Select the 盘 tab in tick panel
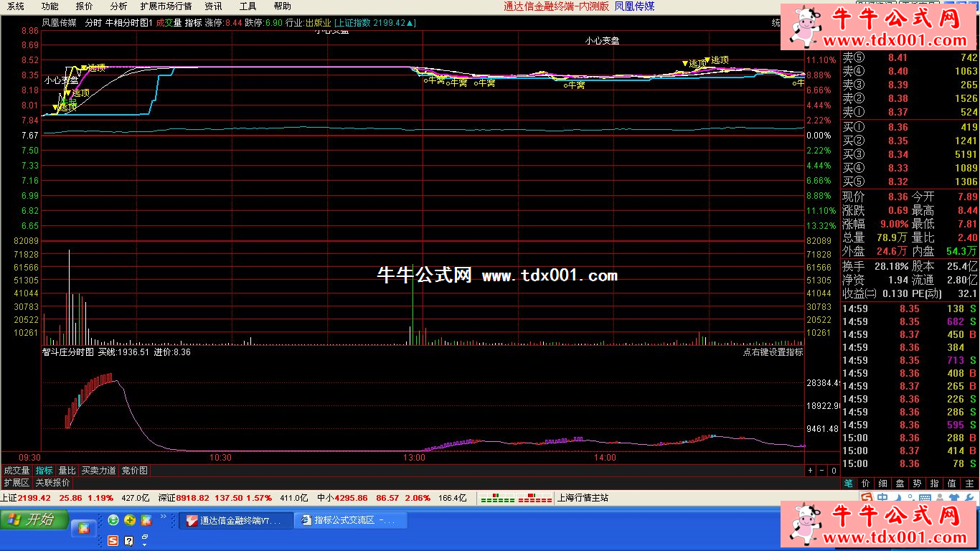The width and height of the screenshot is (980, 551). tap(900, 484)
